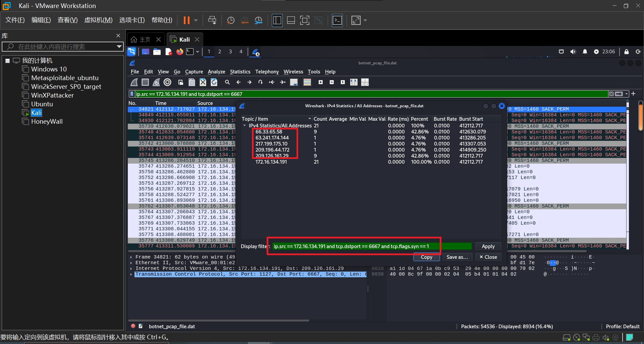Go to a specific packet

point(261,82)
